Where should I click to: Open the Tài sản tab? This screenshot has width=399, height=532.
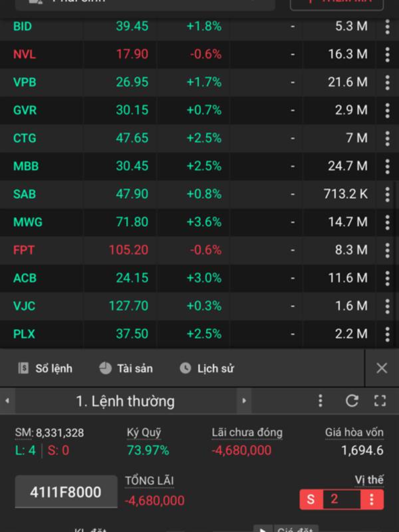point(126,368)
